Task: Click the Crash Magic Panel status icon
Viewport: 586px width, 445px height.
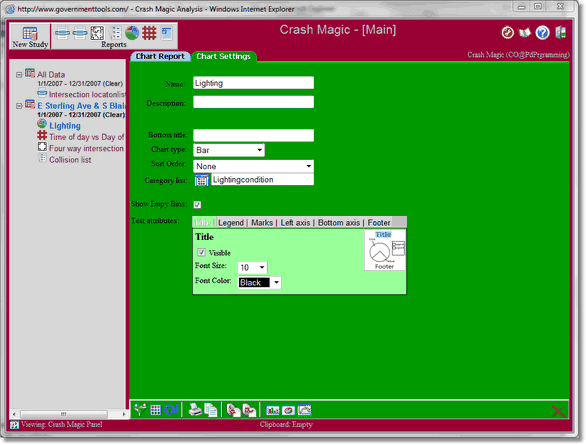Action: [15, 424]
